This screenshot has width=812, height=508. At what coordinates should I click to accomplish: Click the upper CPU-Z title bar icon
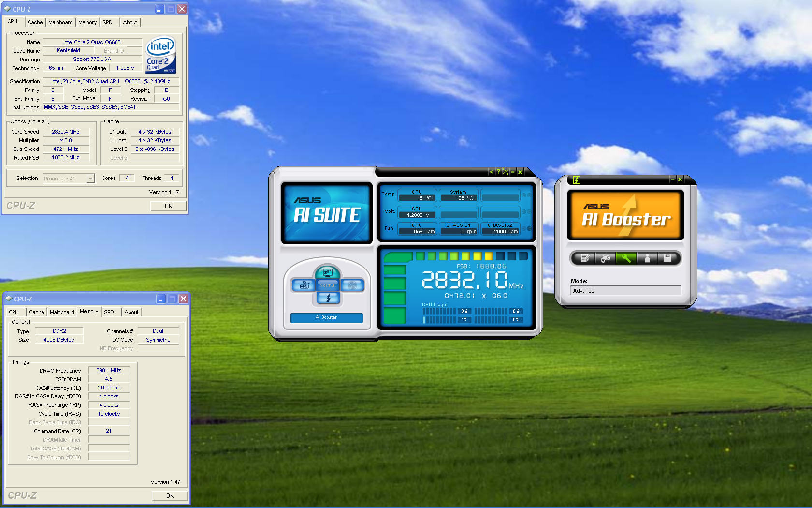click(x=7, y=9)
